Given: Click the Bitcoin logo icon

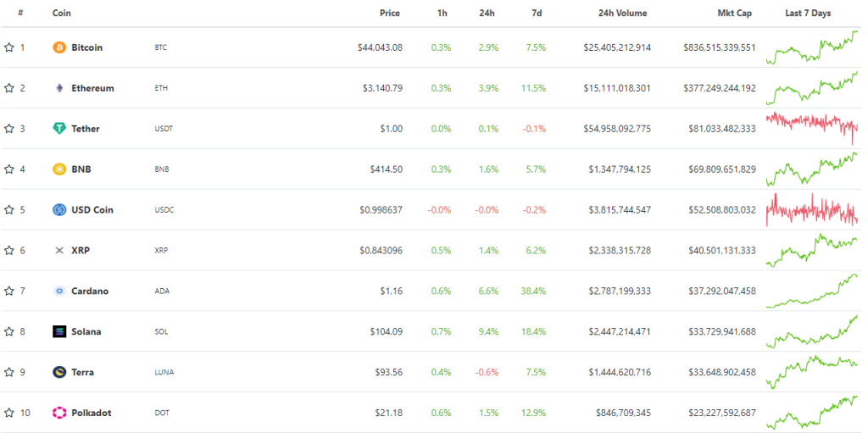Looking at the screenshot, I should click(x=59, y=47).
